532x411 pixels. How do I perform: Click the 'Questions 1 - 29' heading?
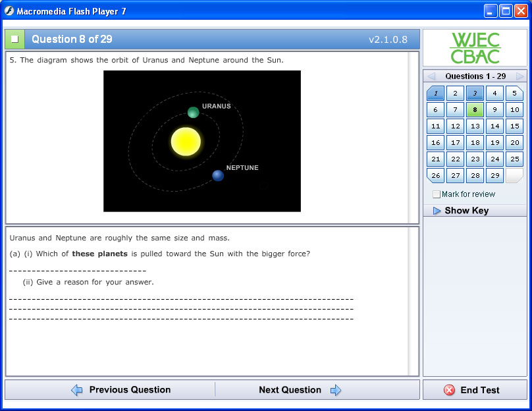[475, 76]
